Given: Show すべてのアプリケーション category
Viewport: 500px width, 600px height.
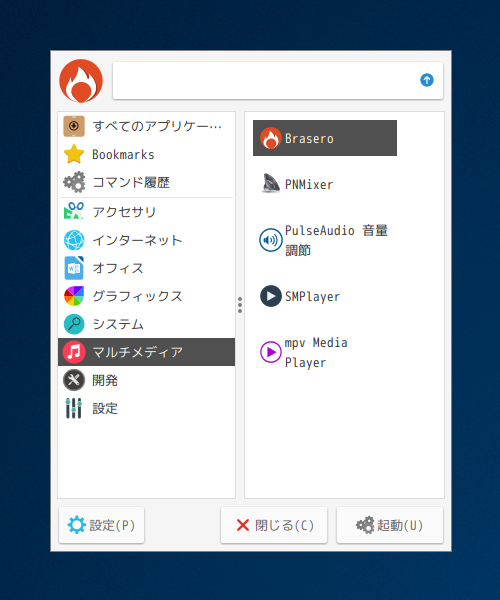Looking at the screenshot, I should tap(147, 126).
